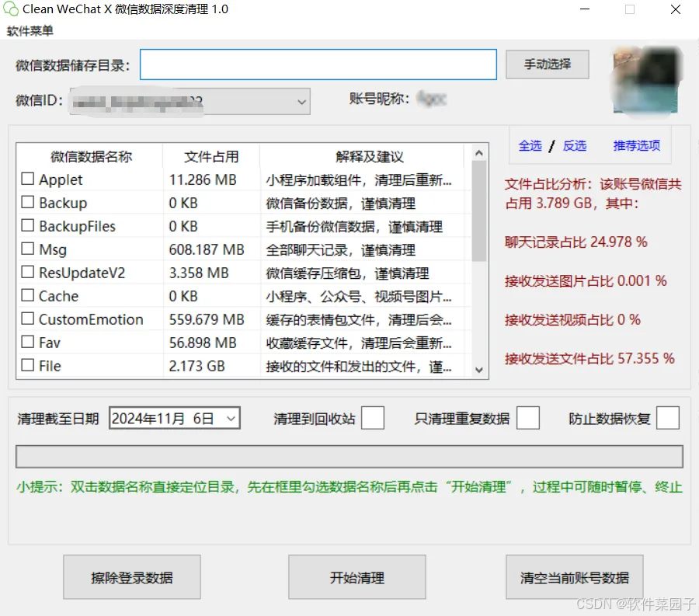
Task: Click the account avatar thumbnail
Action: [645, 81]
